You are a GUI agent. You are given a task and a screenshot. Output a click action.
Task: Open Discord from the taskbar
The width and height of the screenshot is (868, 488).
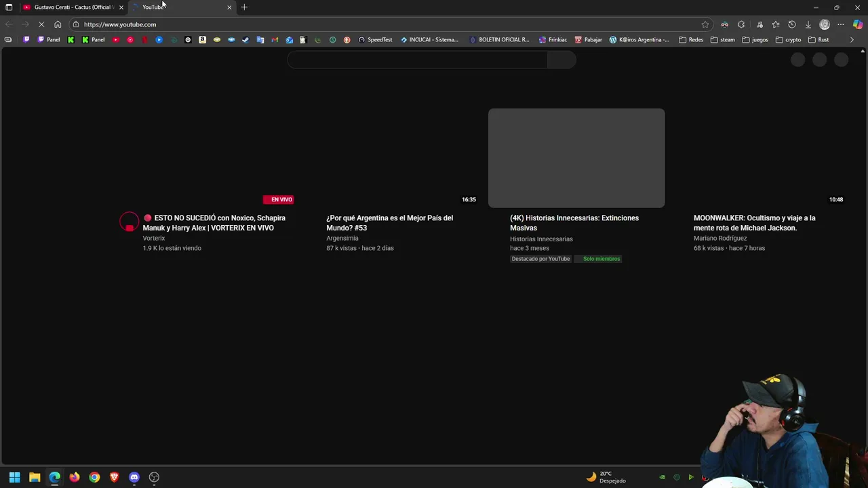(x=134, y=477)
